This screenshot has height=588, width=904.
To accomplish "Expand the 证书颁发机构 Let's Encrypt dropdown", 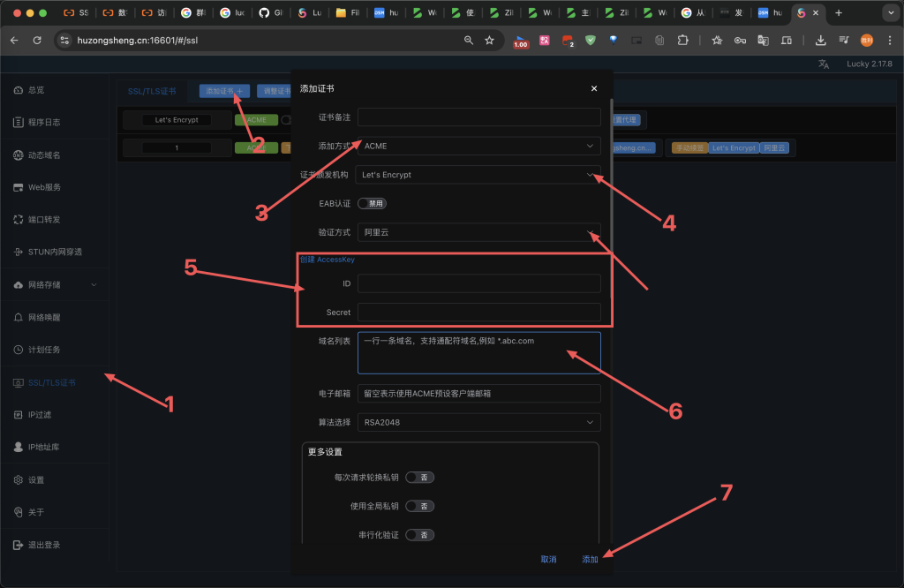I will [x=478, y=175].
